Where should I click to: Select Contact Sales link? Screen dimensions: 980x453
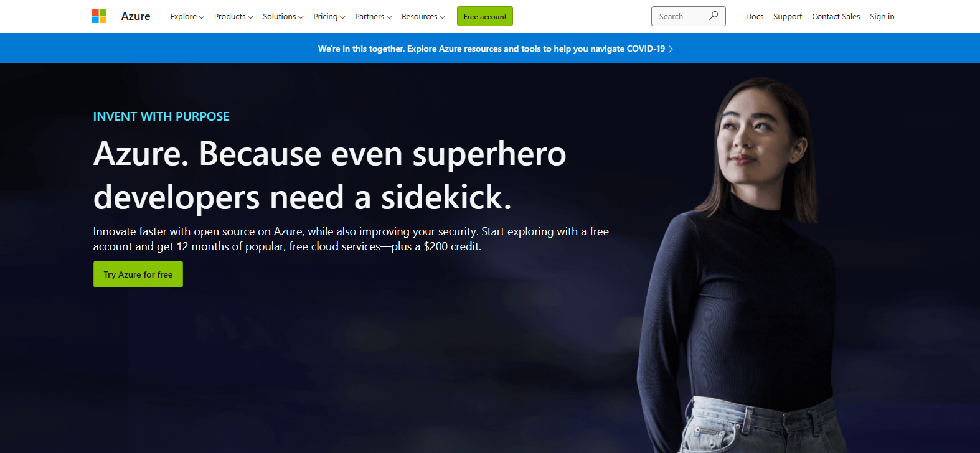[836, 17]
